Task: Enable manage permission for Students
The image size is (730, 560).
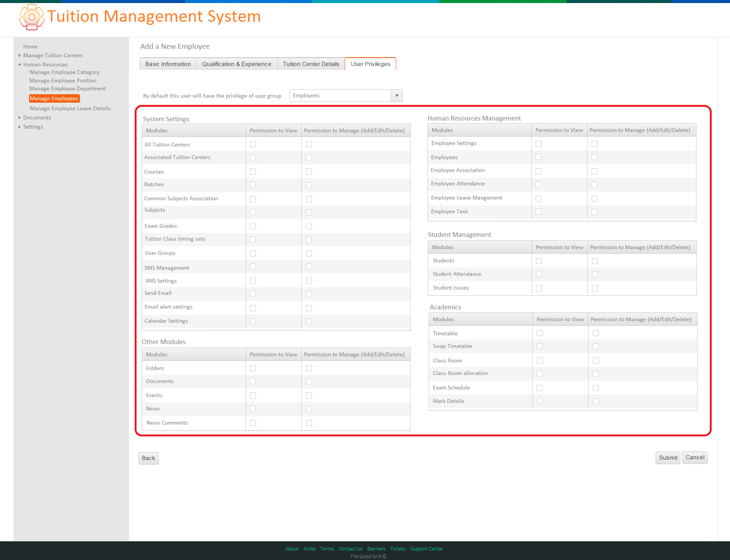Action: coord(595,261)
